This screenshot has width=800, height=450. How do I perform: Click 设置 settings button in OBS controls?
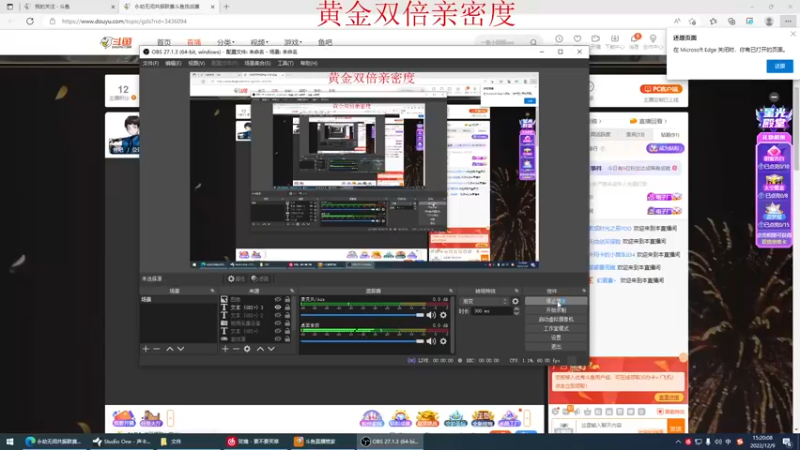556,338
